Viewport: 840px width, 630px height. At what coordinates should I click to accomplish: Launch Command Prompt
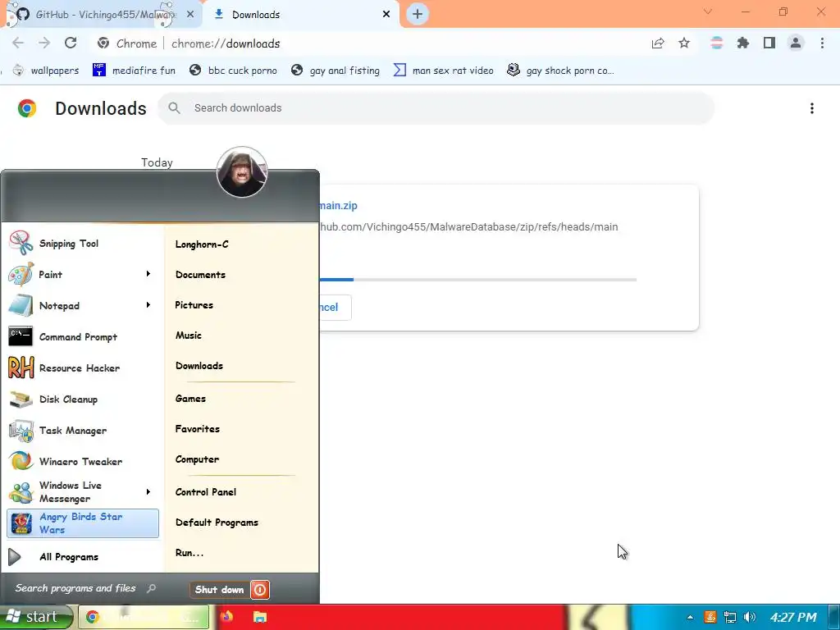78,337
